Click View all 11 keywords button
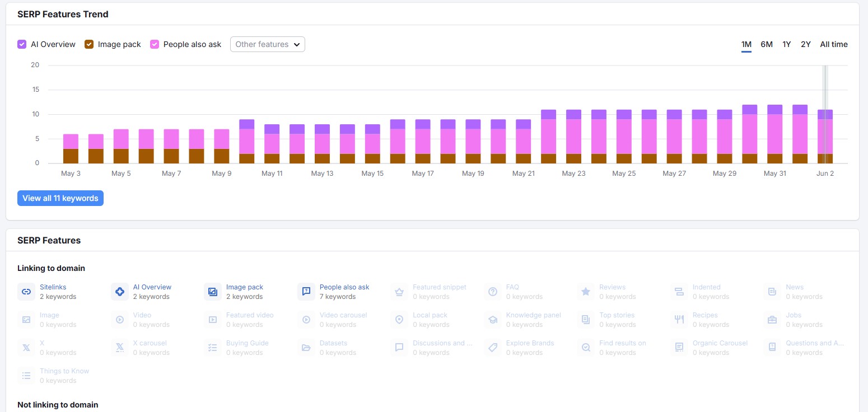The width and height of the screenshot is (868, 412). click(x=60, y=198)
